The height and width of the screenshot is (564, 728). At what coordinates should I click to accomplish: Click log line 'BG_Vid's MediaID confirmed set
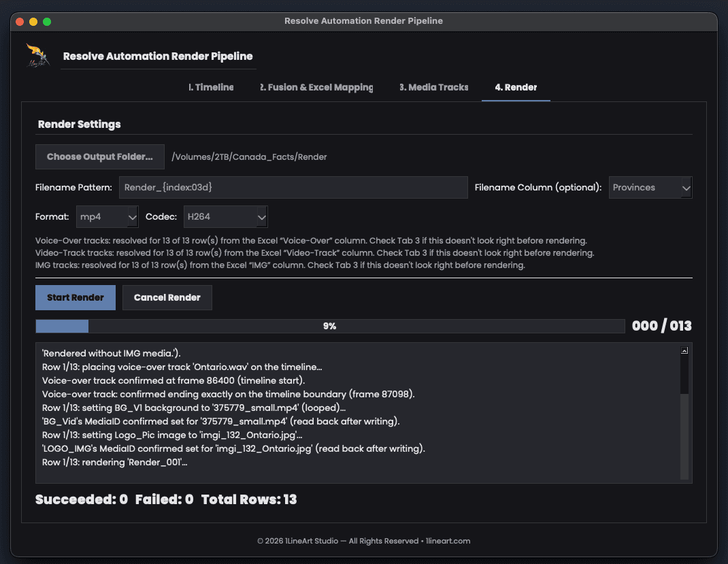point(221,422)
